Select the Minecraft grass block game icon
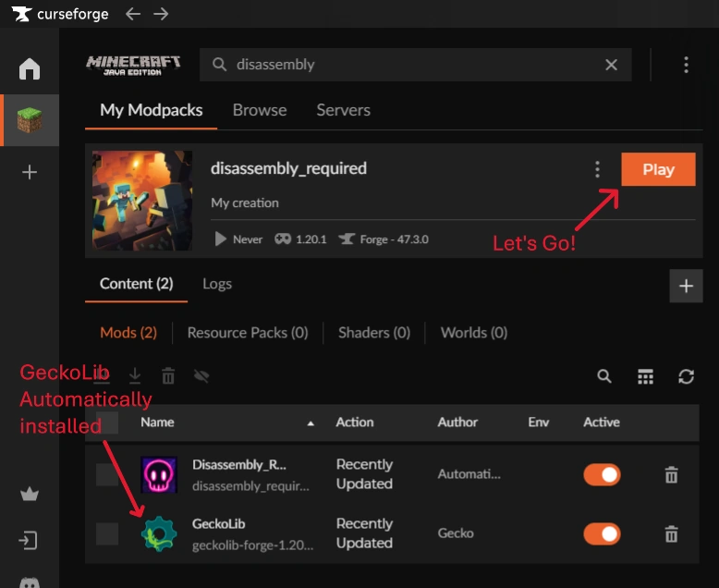The image size is (719, 588). click(30, 119)
